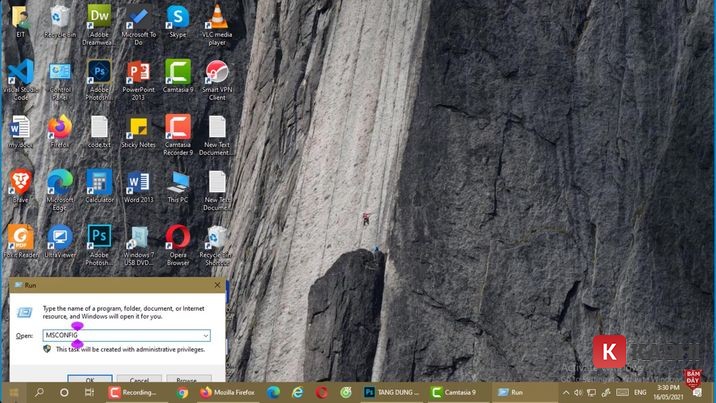Click the Brave browser desktop icon
The height and width of the screenshot is (403, 716).
[x=21, y=186]
